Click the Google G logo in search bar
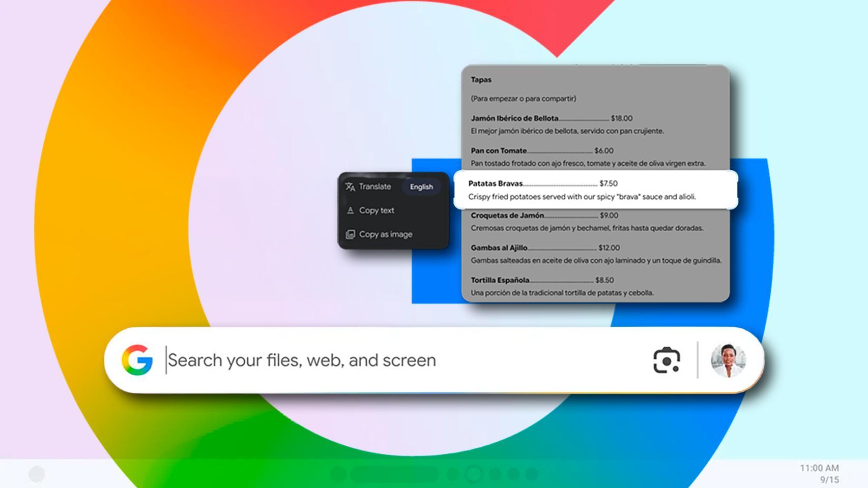The image size is (868, 488). tap(137, 360)
